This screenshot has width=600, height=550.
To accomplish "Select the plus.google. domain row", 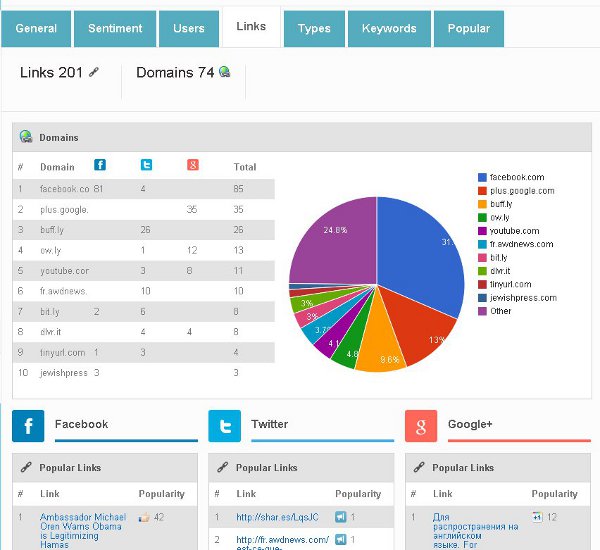I will point(143,209).
